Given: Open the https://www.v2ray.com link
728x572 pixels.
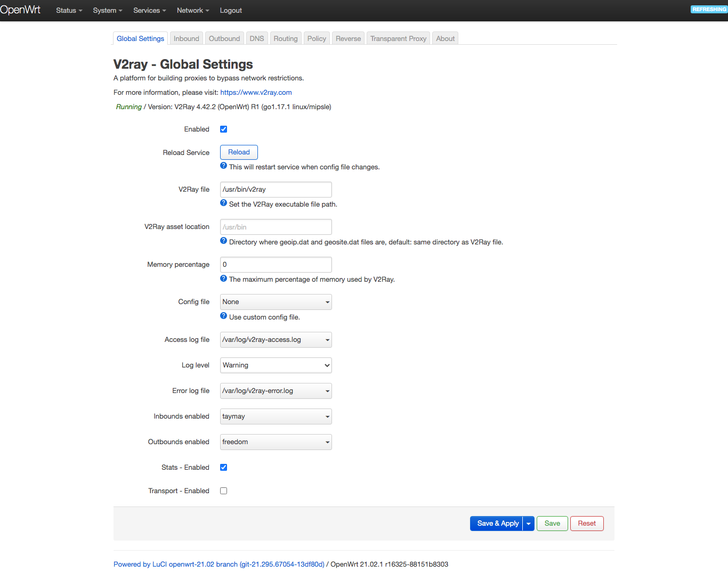Looking at the screenshot, I should pos(256,92).
